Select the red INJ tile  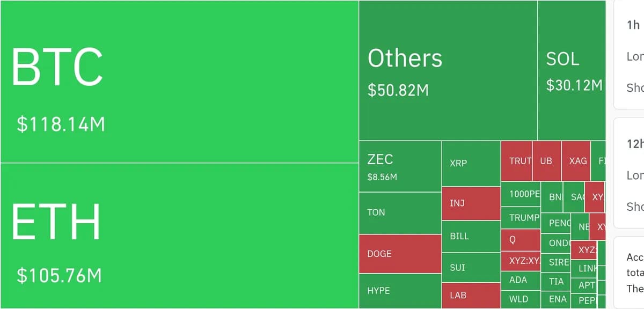tap(471, 203)
